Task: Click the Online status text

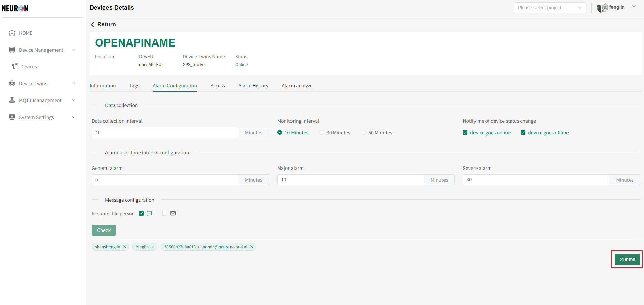Action: click(241, 65)
